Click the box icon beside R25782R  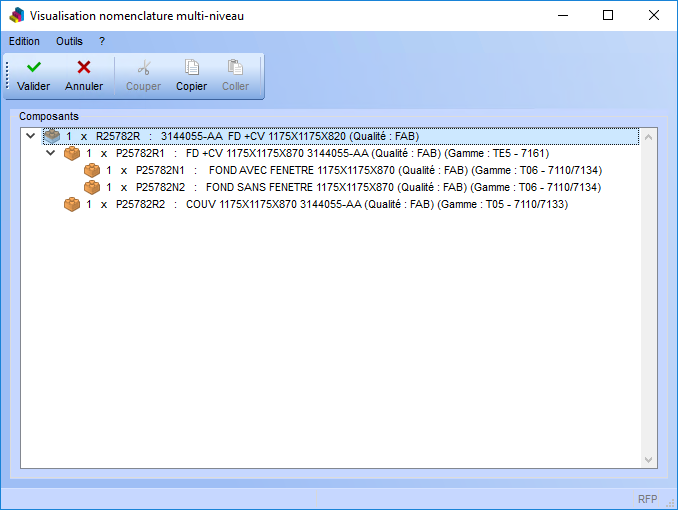tap(52, 136)
